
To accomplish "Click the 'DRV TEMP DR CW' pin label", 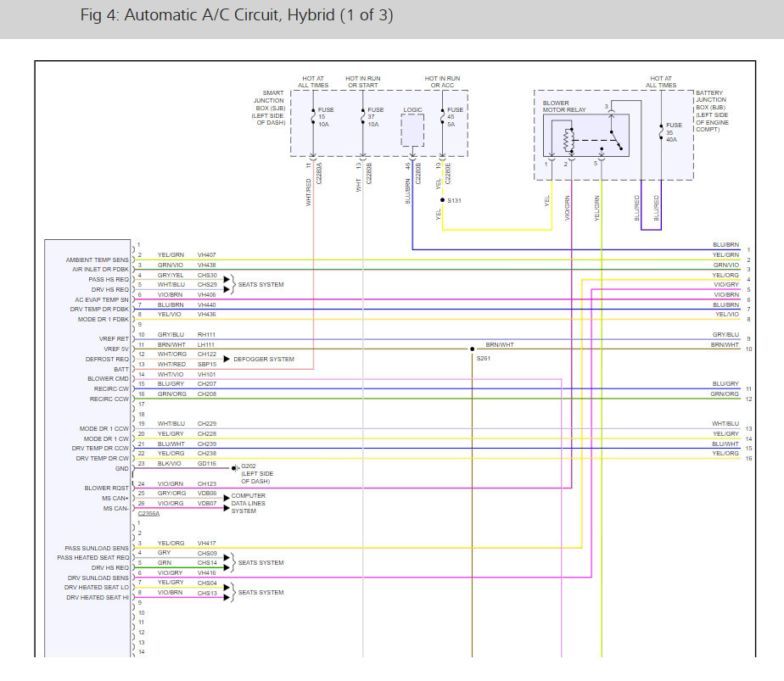I will (x=102, y=458).
